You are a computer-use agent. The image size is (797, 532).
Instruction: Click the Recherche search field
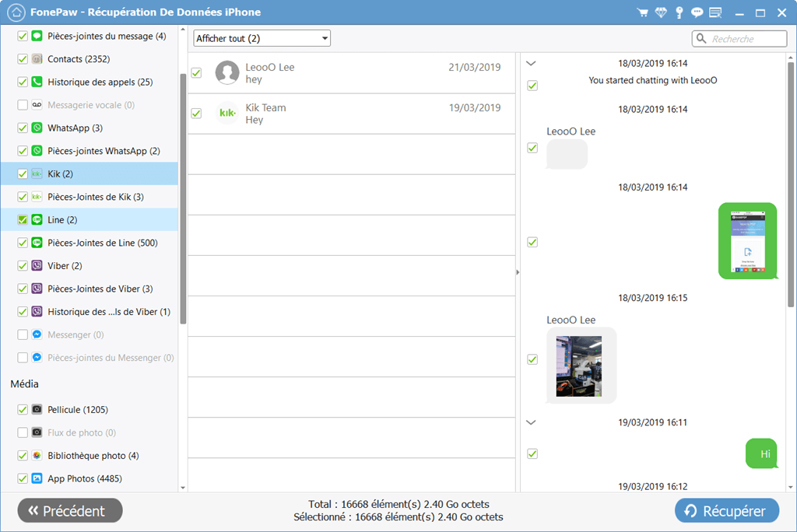739,39
